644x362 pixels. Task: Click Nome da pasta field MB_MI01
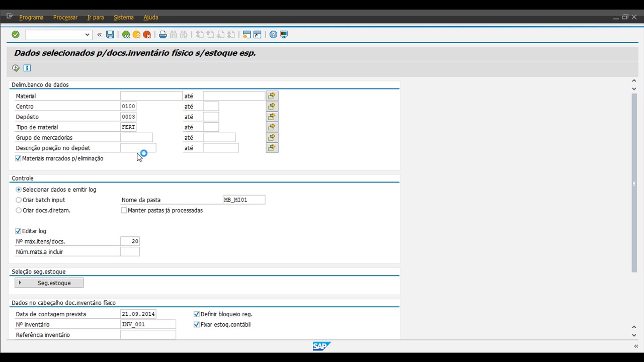click(x=244, y=200)
